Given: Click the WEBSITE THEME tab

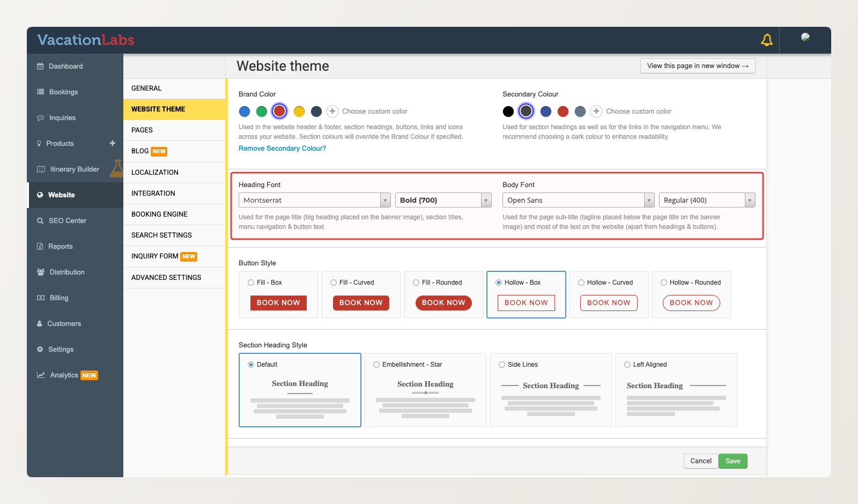Looking at the screenshot, I should click(x=174, y=109).
